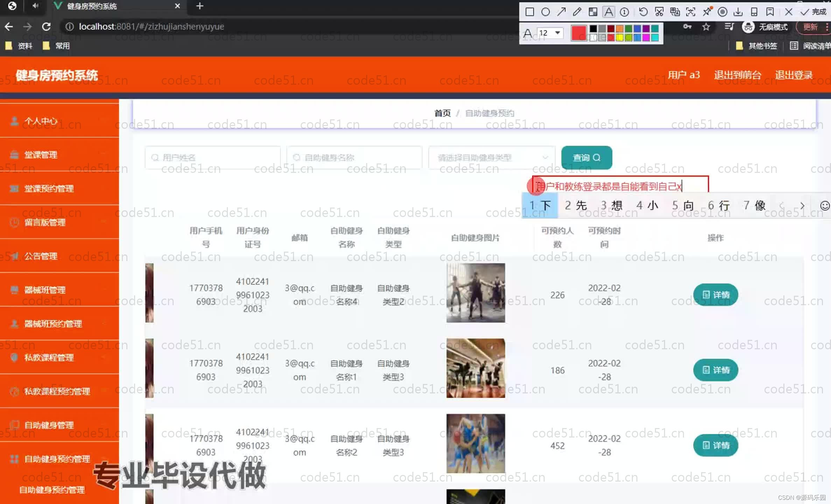Open the browser three-dot menu
The image size is (831, 504).
827,27
